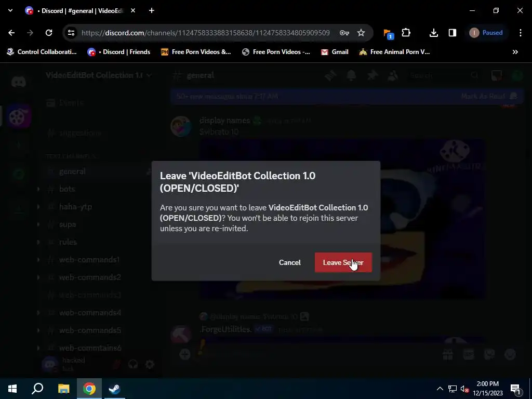Viewport: 532px width, 399px height.
Task: Open a new browser tab
Action: point(152,10)
